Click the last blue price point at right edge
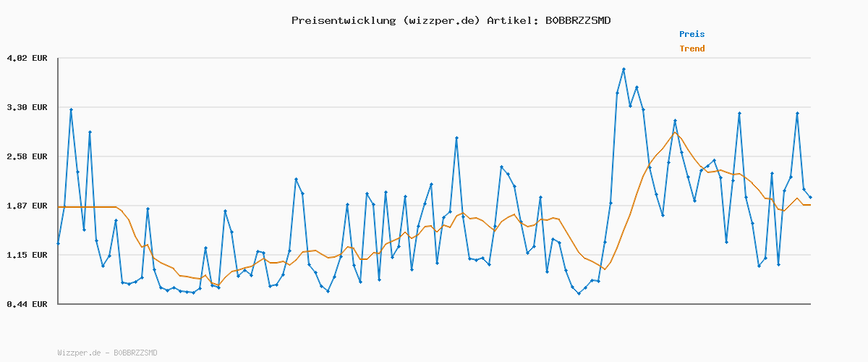The height and width of the screenshot is (362, 868). 810,197
